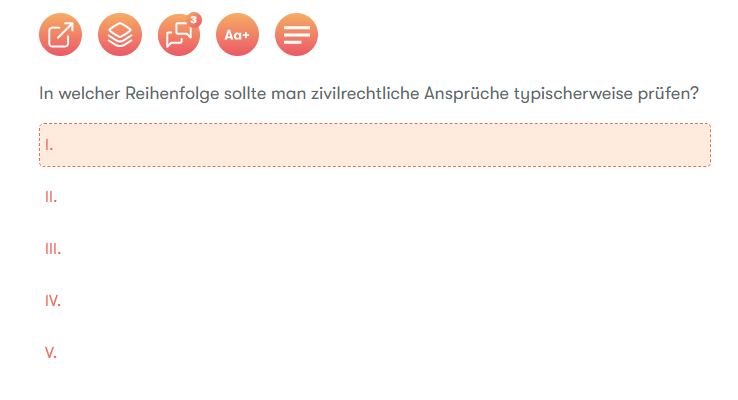The height and width of the screenshot is (400, 738).
Task: Open the three-lines text menu icon
Action: click(x=297, y=35)
